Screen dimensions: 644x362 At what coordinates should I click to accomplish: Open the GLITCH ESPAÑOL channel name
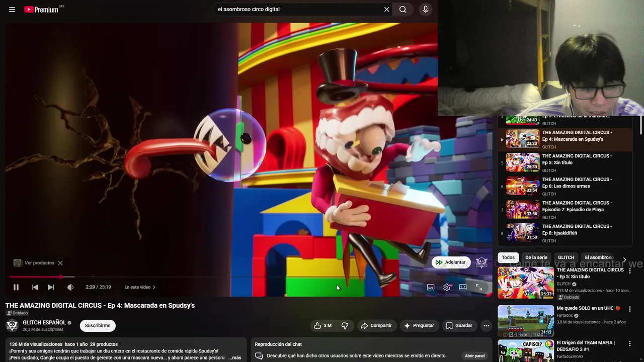[44, 322]
